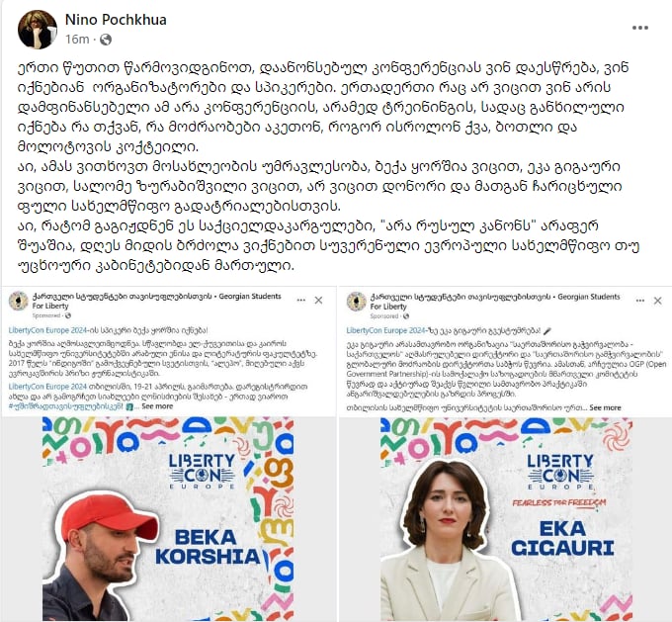Viewport: 672px width, 622px height.
Task: Open left Georgian Students For Liberty avatar
Action: (x=19, y=301)
